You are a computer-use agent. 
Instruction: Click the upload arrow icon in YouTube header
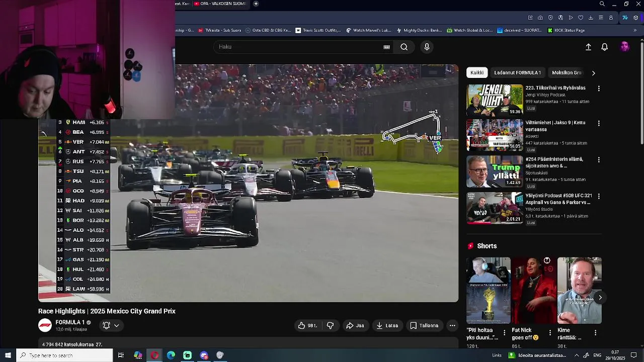pyautogui.click(x=588, y=47)
